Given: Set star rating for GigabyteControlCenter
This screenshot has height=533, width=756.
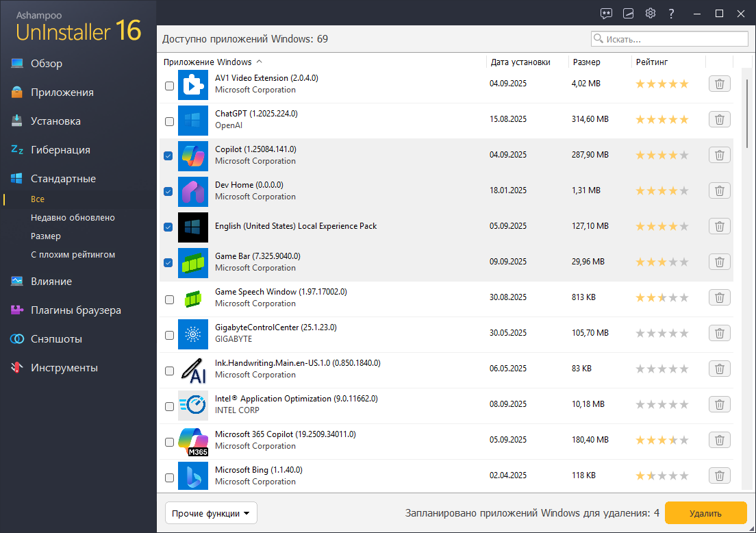Looking at the screenshot, I should click(662, 334).
